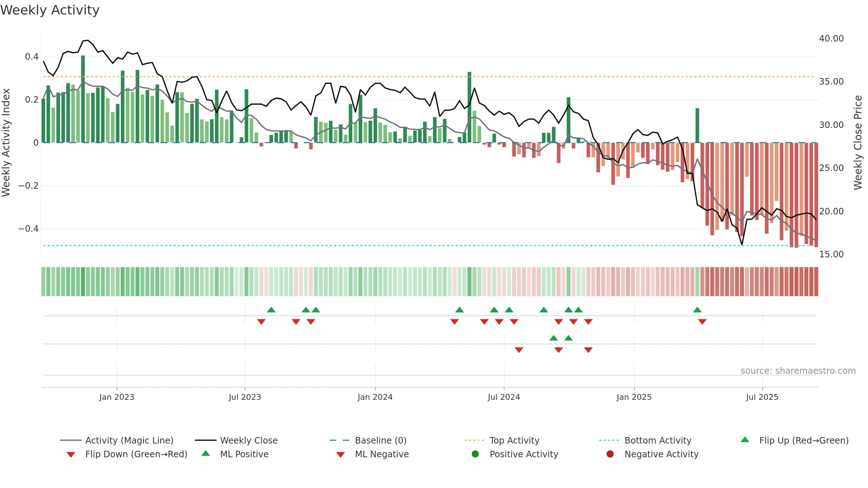Viewport: 868px width, 488px height.
Task: Toggle ML Negative legend entry
Action: [x=373, y=454]
